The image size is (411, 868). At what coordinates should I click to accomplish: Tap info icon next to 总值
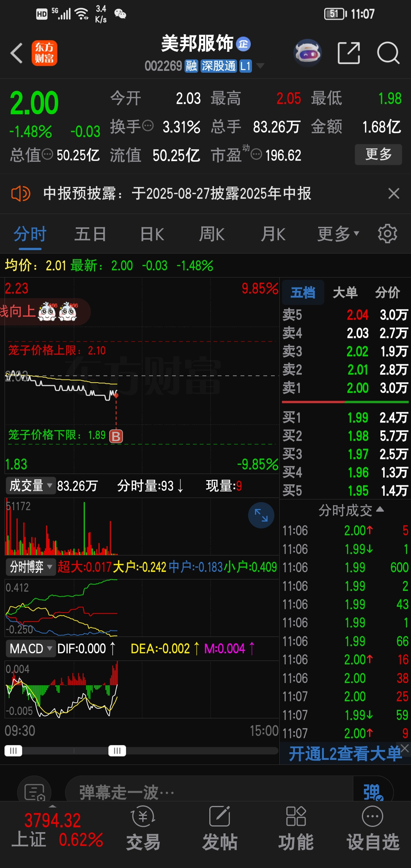[47, 154]
